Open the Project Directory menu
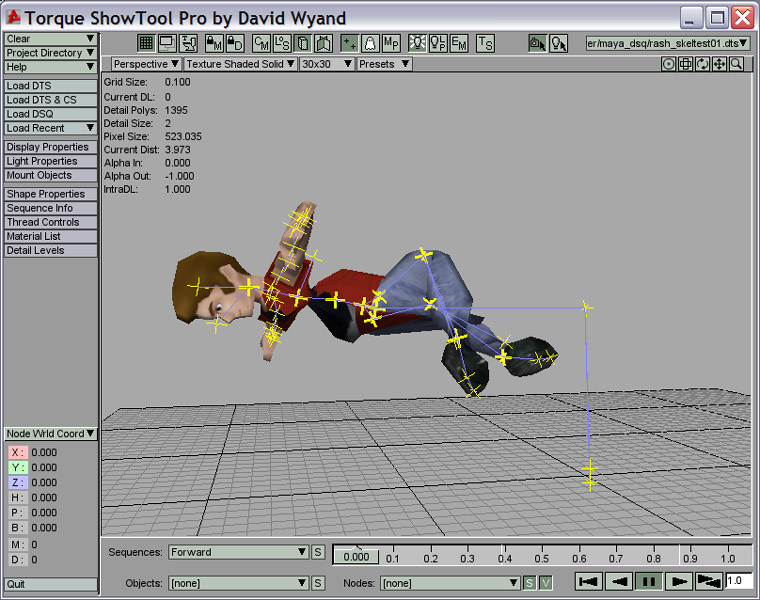760x600 pixels. [50, 53]
